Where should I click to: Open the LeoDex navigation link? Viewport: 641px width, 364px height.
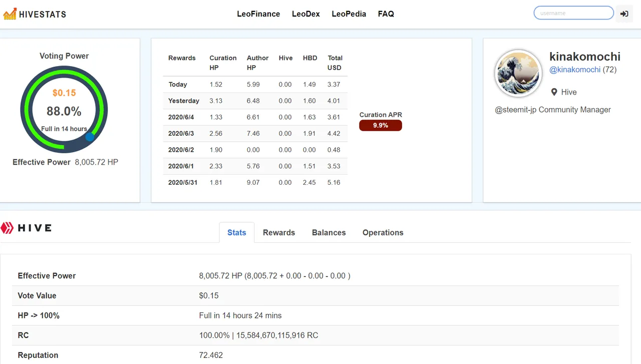tap(306, 14)
